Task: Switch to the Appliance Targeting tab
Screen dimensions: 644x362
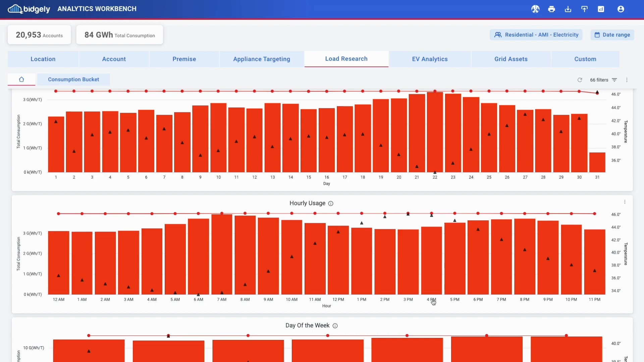Action: click(261, 59)
